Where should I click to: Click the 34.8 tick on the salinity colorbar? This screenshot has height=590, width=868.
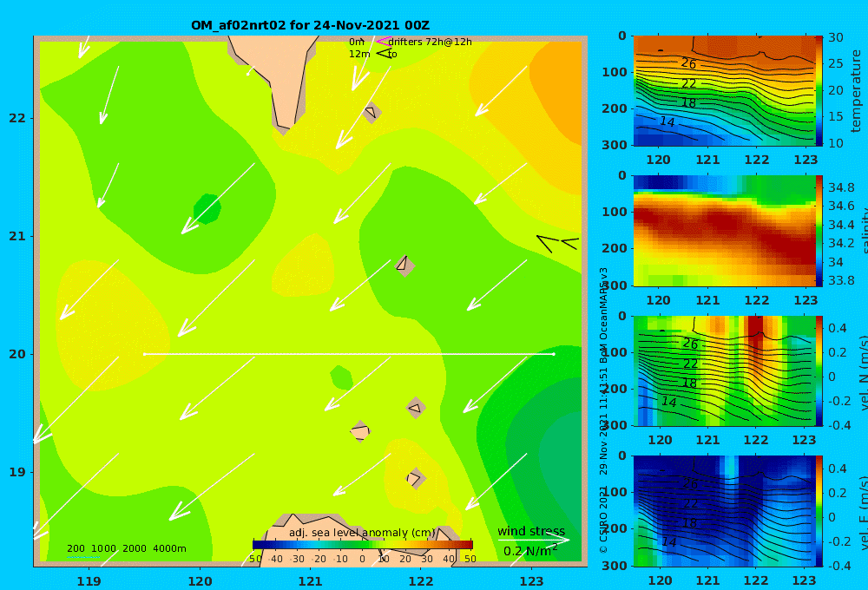[x=841, y=187]
